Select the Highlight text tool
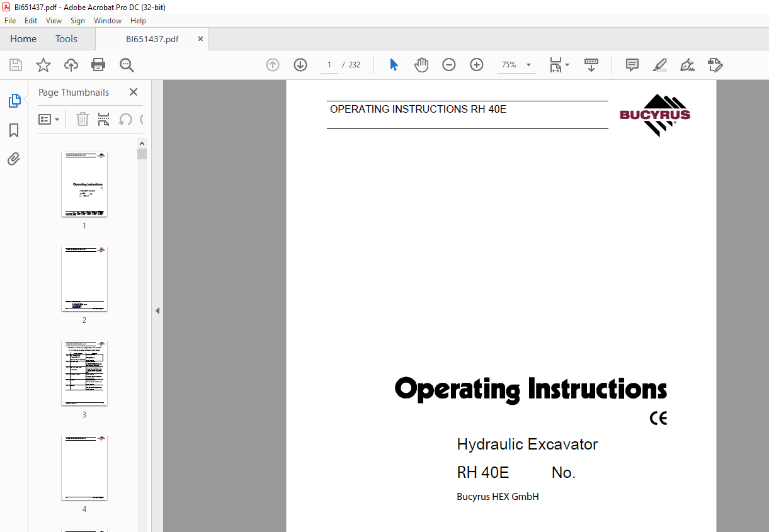 point(659,65)
